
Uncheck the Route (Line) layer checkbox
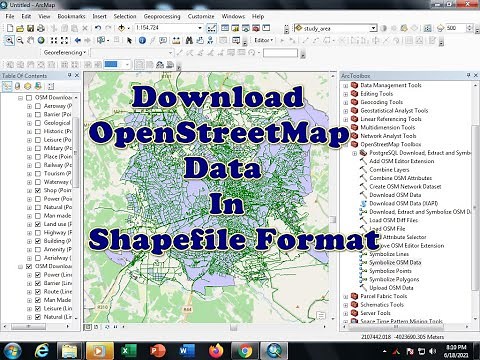tap(38, 292)
